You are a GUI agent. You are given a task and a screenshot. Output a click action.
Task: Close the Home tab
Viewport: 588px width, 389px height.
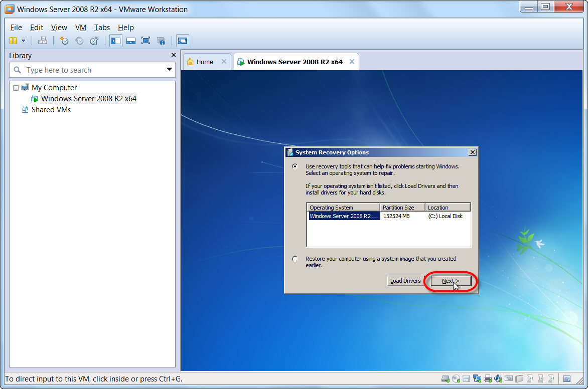224,62
